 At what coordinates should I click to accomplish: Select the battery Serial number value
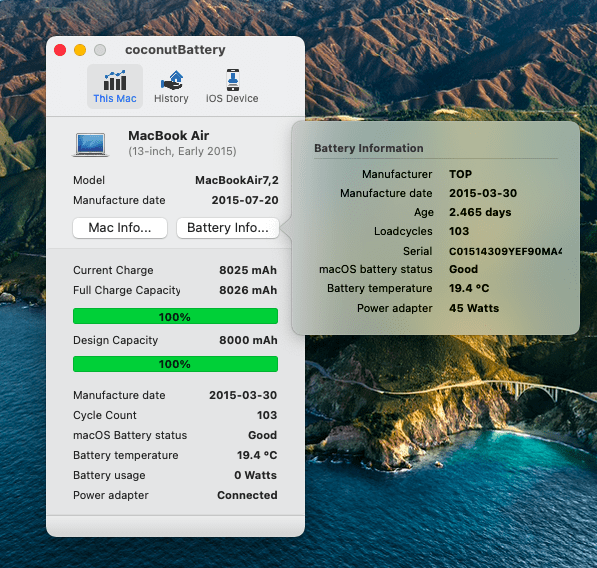[x=505, y=251]
